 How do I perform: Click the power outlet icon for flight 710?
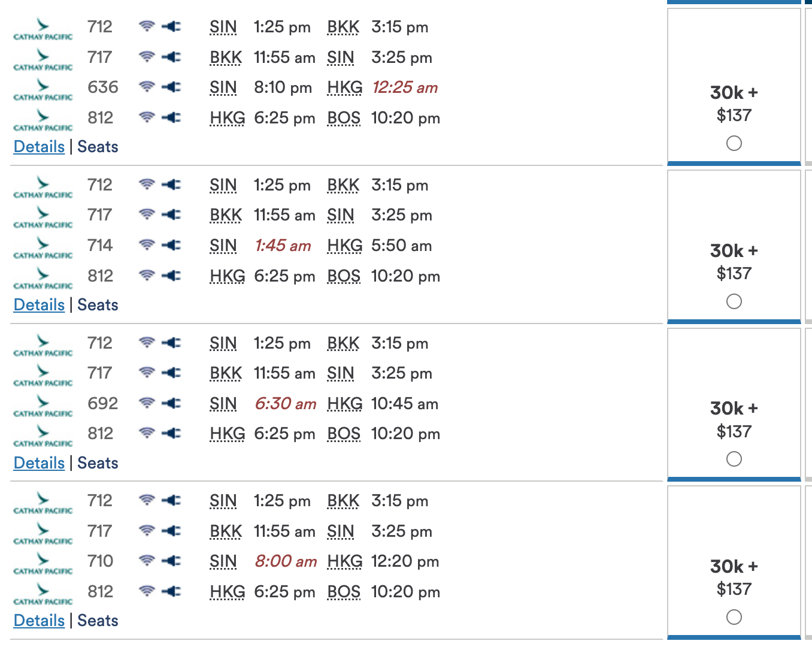171,561
